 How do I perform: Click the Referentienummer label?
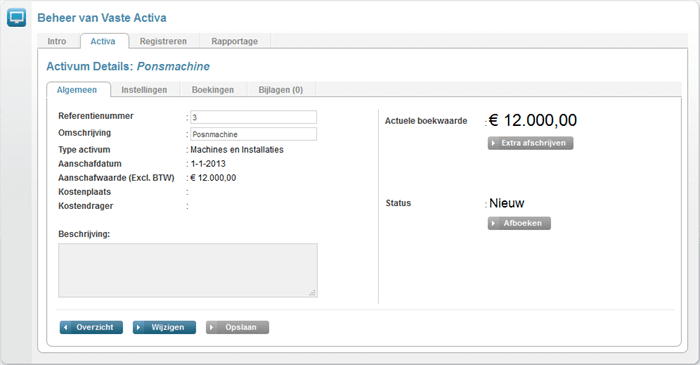click(96, 116)
